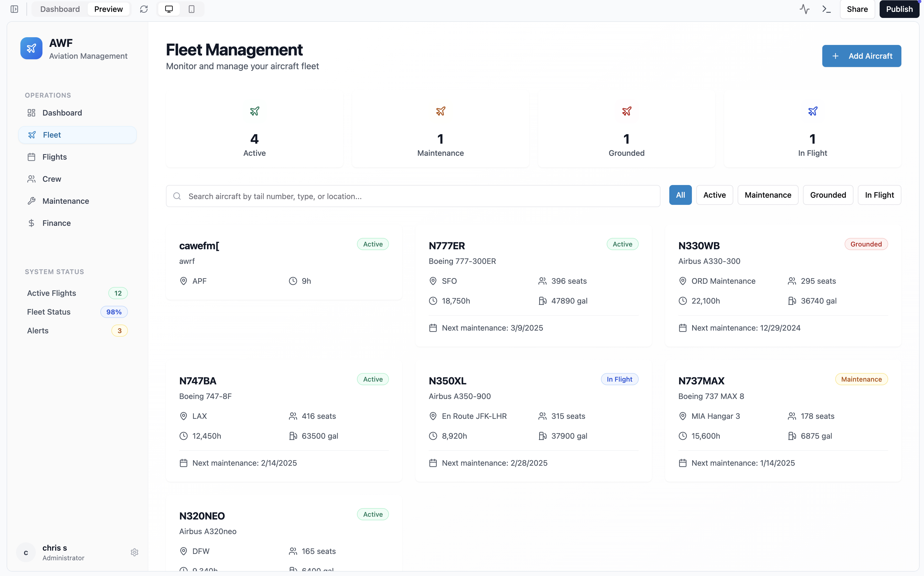Switch to mobile viewport icon

(x=192, y=9)
